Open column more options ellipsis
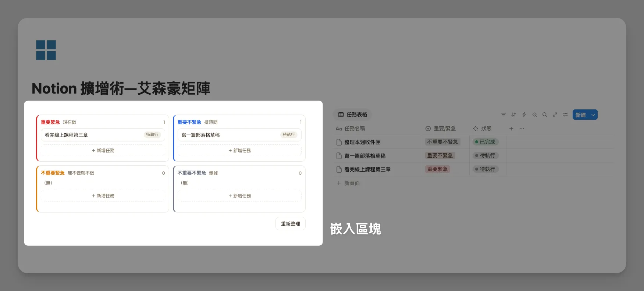644x291 pixels. [522, 129]
